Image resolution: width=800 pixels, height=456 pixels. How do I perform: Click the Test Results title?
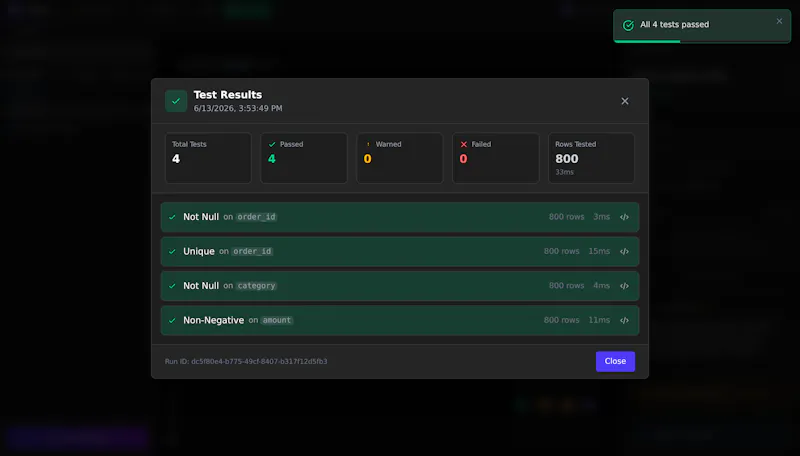[228, 95]
